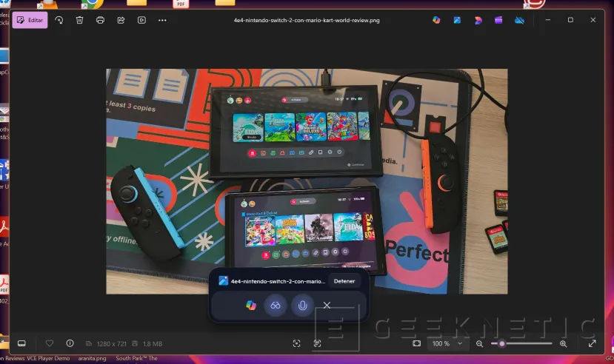Click the Detener button in Copilot bar
Image resolution: width=614 pixels, height=364 pixels.
click(x=344, y=281)
